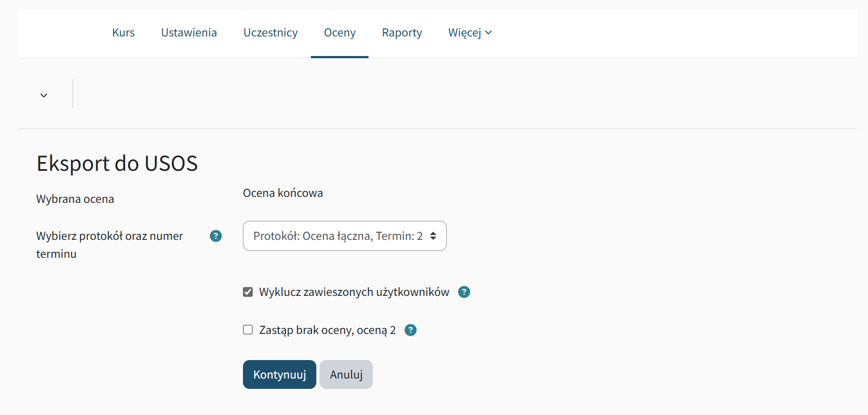Click the chevron next to Więcej menu
Viewport: 868px width, 415px height.
[489, 33]
